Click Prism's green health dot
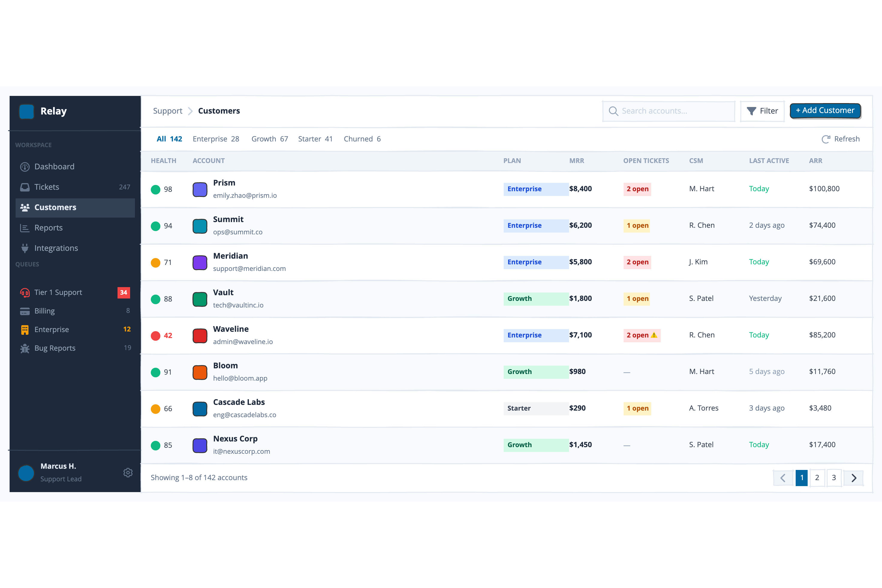The height and width of the screenshot is (588, 882). (155, 190)
